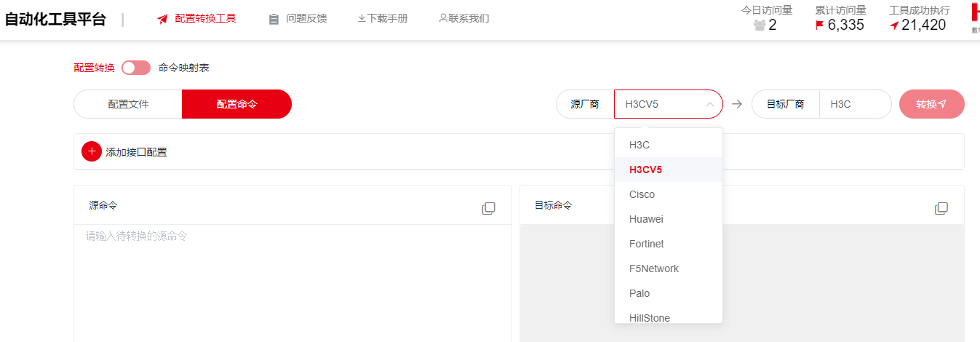Choose HillStone as source vendor
This screenshot has width=980, height=342.
(669, 317)
